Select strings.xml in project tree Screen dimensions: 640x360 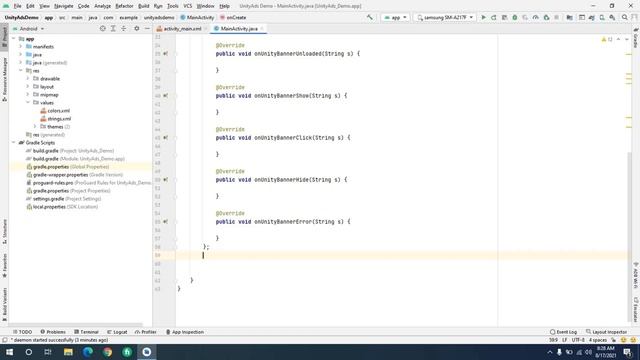[x=59, y=119]
